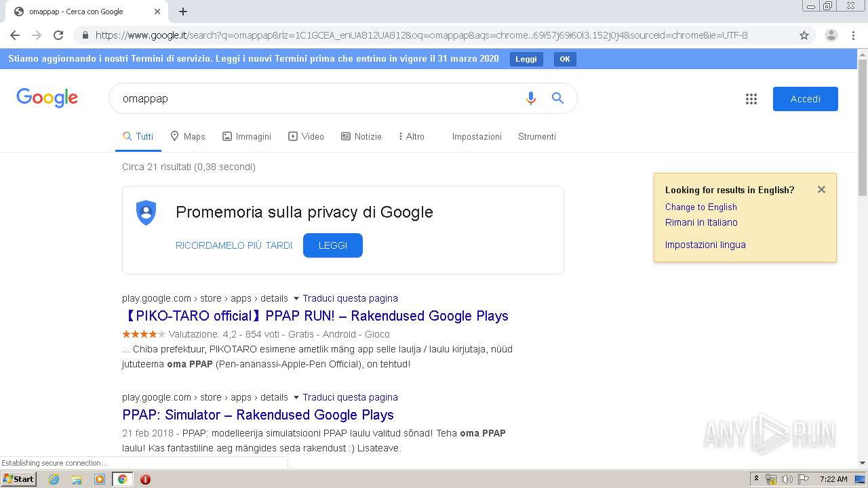Click the scrollbar down arrow

click(863, 463)
